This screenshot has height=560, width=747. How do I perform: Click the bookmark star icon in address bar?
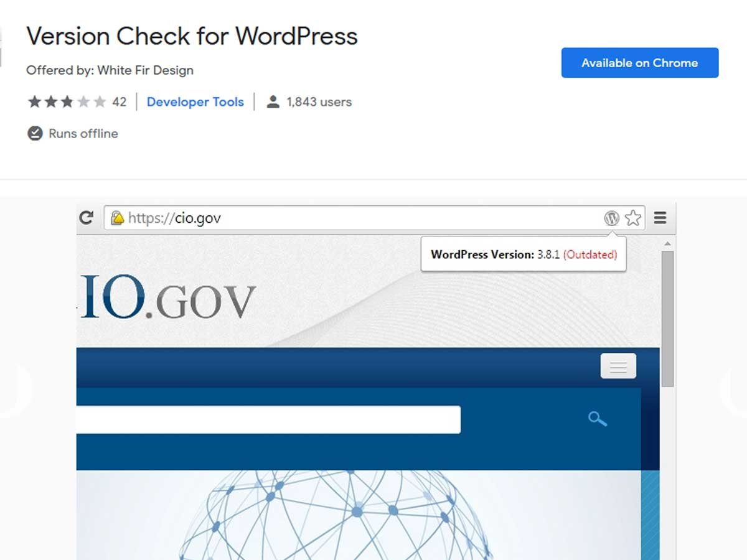pos(633,218)
